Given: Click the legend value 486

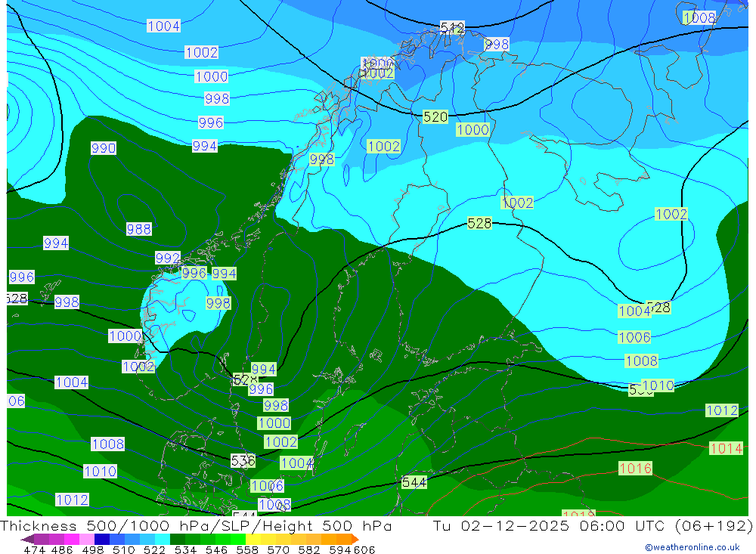Looking at the screenshot, I should pos(62,550).
